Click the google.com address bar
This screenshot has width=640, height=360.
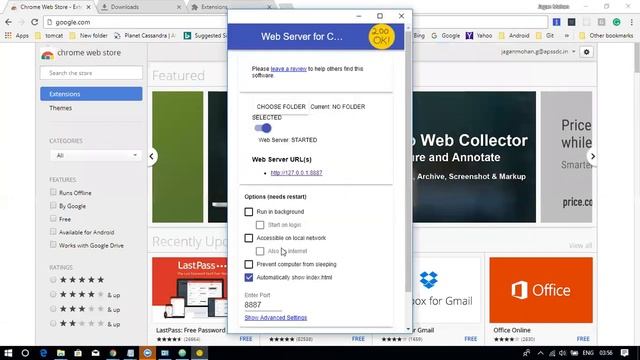[296, 22]
